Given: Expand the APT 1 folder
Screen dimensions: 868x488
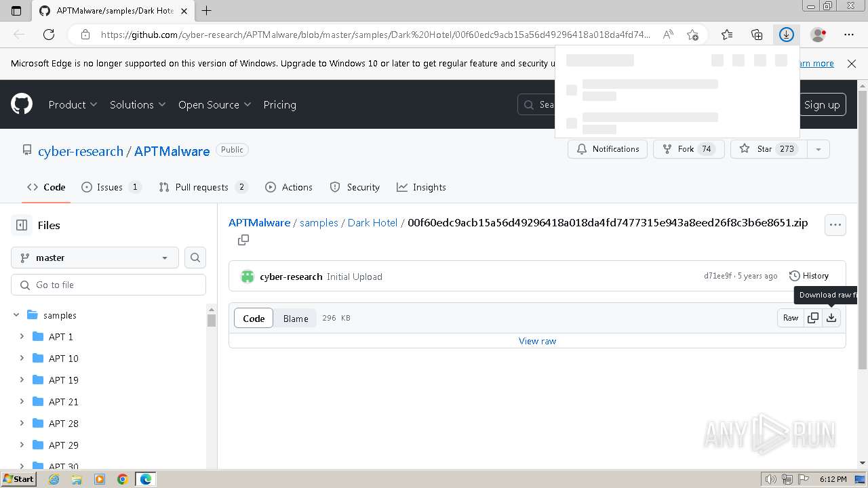Looking at the screenshot, I should [22, 337].
